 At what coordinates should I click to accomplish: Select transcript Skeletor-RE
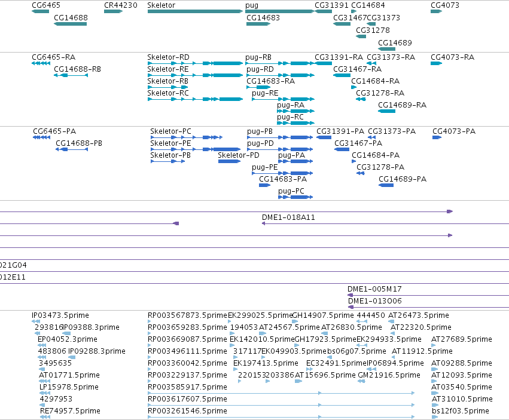(195, 75)
